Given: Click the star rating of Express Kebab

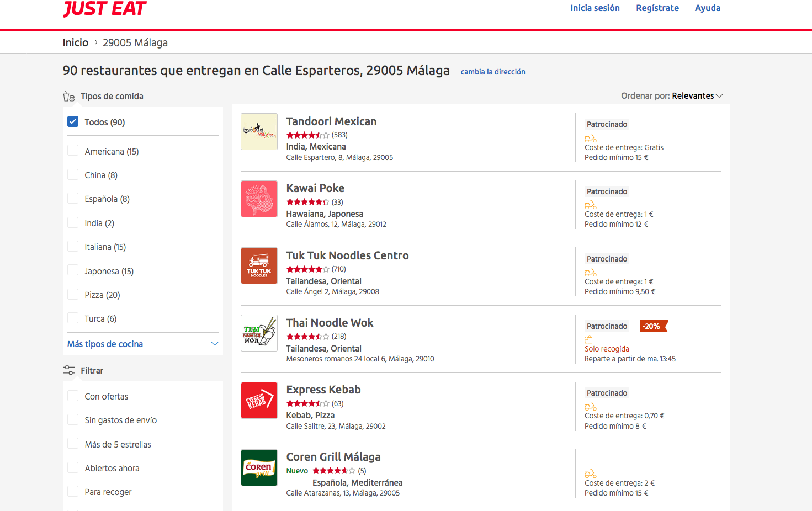Looking at the screenshot, I should click(307, 403).
